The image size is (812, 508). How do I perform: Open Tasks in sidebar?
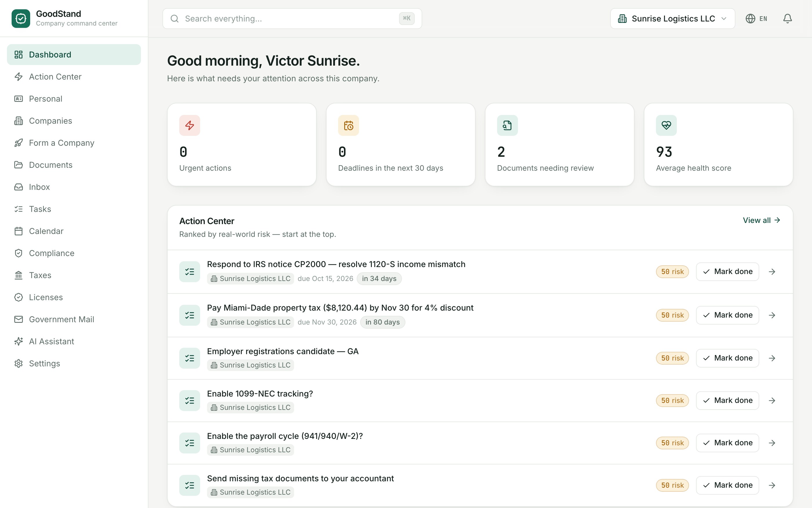coord(74,209)
